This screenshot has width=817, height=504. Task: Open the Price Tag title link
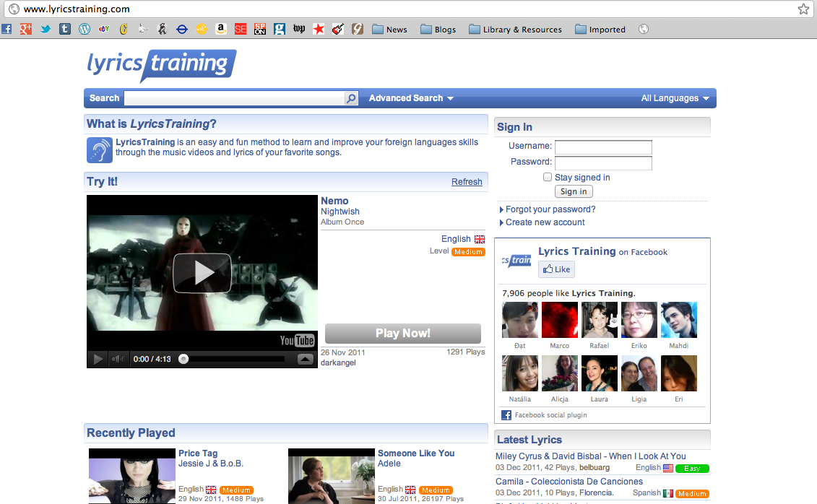(198, 453)
